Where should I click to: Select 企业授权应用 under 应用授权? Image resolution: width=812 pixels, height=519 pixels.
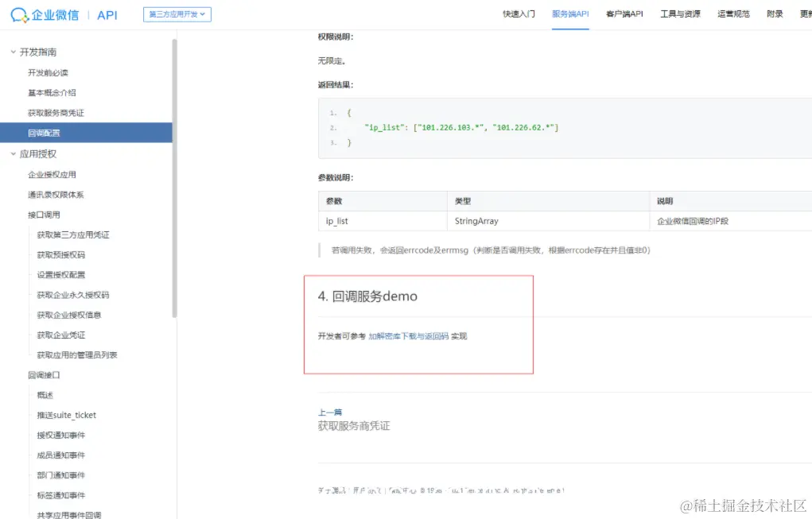[x=52, y=174]
